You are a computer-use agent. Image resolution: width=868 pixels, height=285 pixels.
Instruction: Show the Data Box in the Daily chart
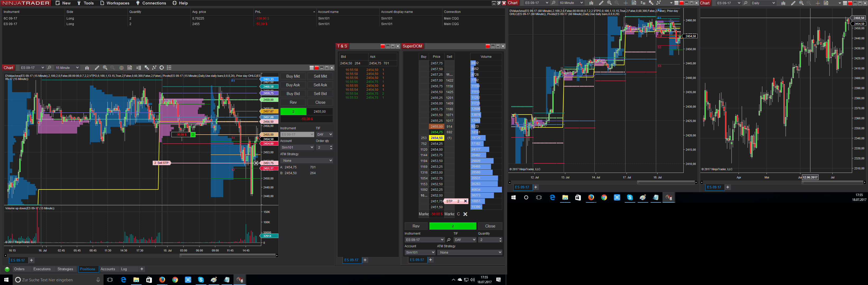tap(826, 3)
